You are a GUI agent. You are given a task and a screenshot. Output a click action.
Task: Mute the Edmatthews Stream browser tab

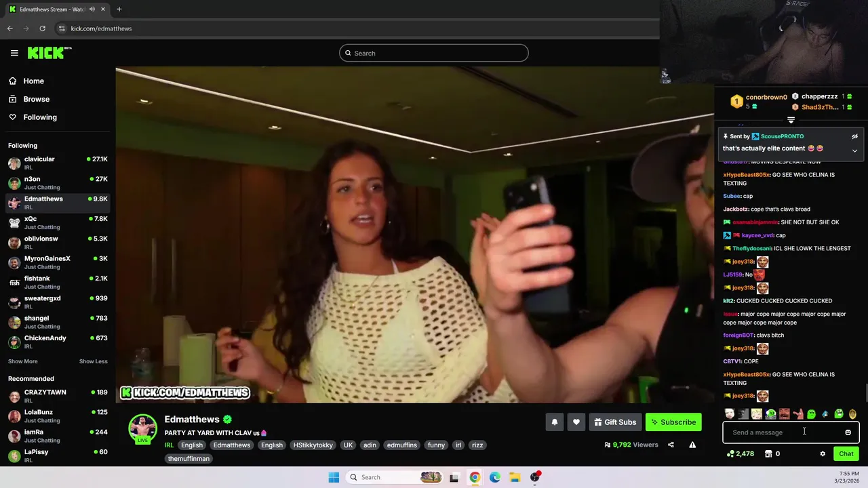pos(92,9)
